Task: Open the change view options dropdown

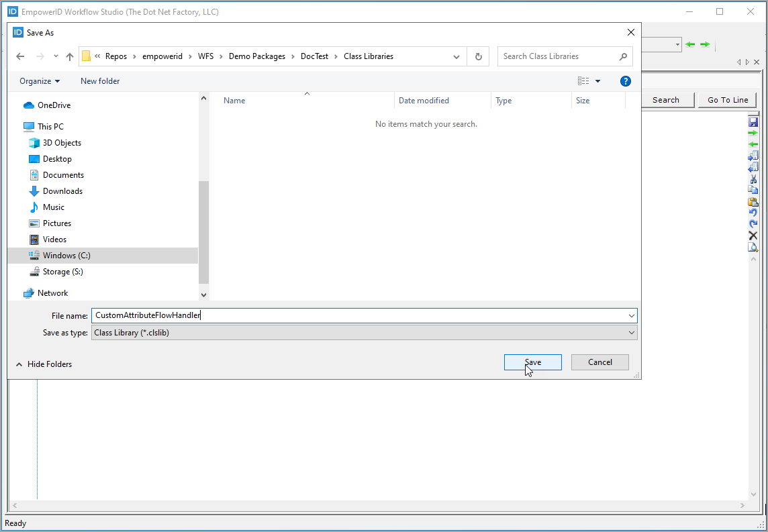Action: click(597, 81)
